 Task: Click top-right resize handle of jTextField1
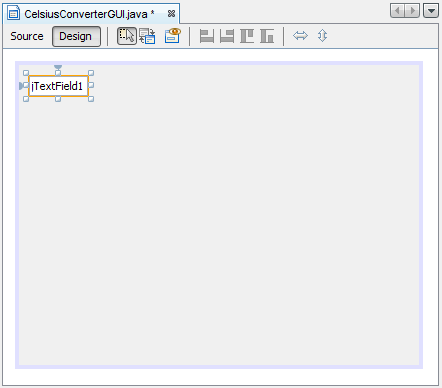[91, 73]
